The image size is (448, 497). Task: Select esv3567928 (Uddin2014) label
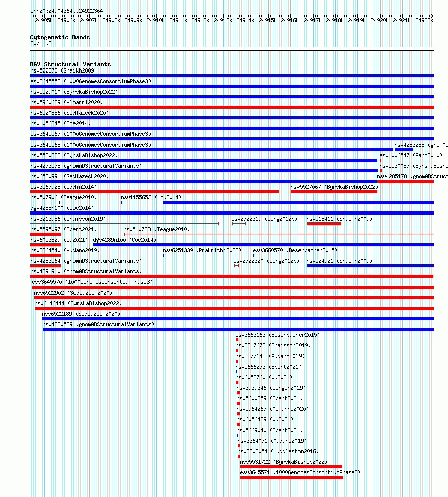(63, 187)
